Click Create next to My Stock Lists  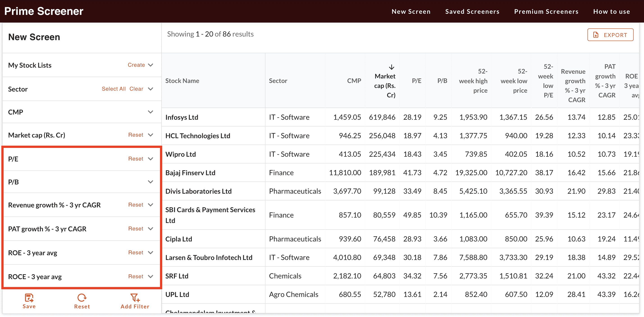click(136, 65)
